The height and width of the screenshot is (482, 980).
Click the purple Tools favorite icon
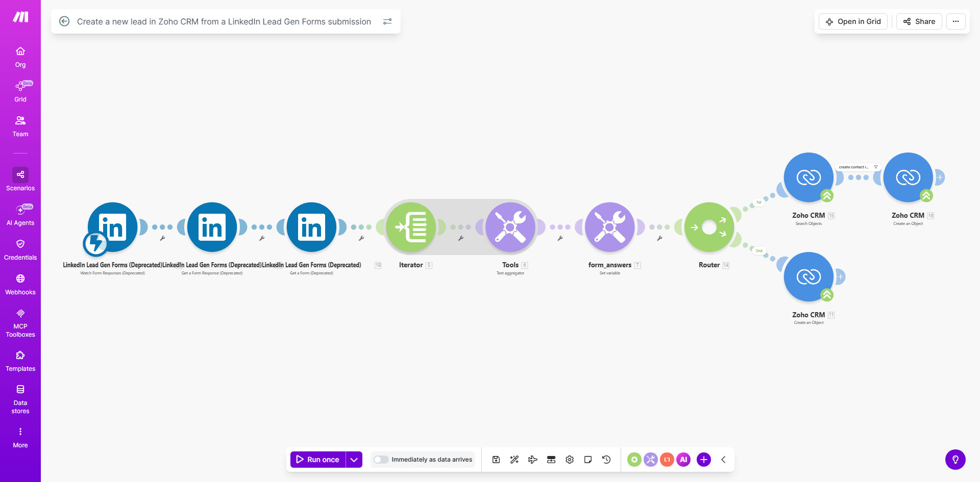point(651,460)
